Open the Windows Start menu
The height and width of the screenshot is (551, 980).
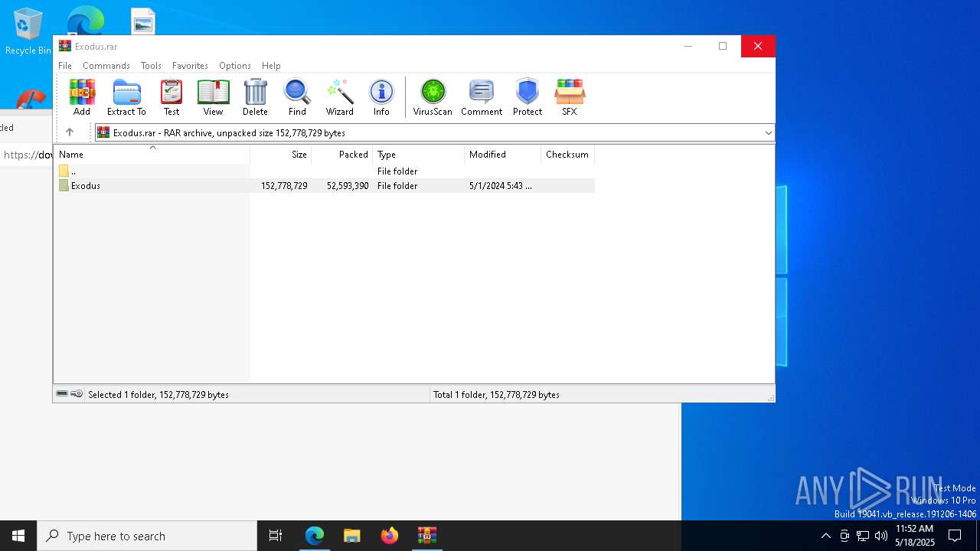[x=18, y=536]
